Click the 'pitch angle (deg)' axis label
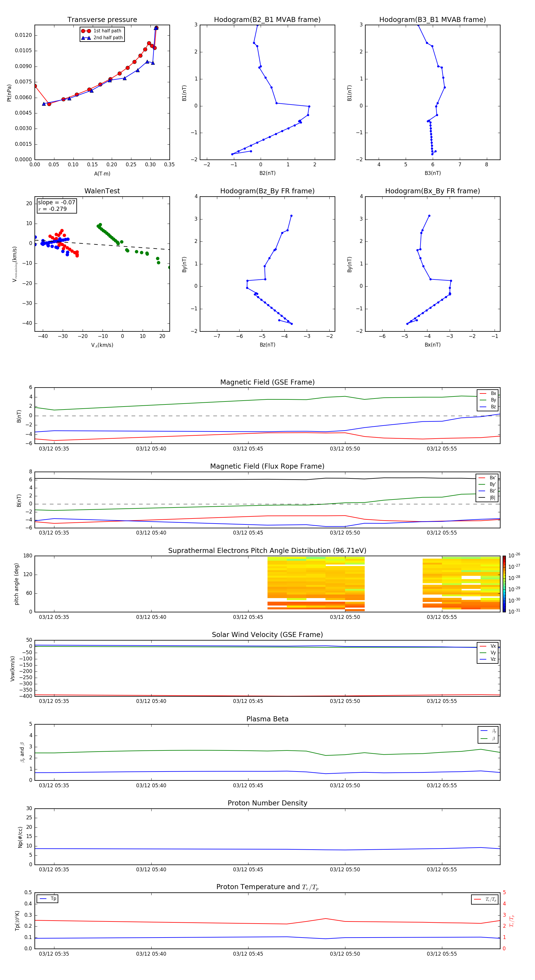Image resolution: width=535 pixels, height=980 pixels. (16, 584)
